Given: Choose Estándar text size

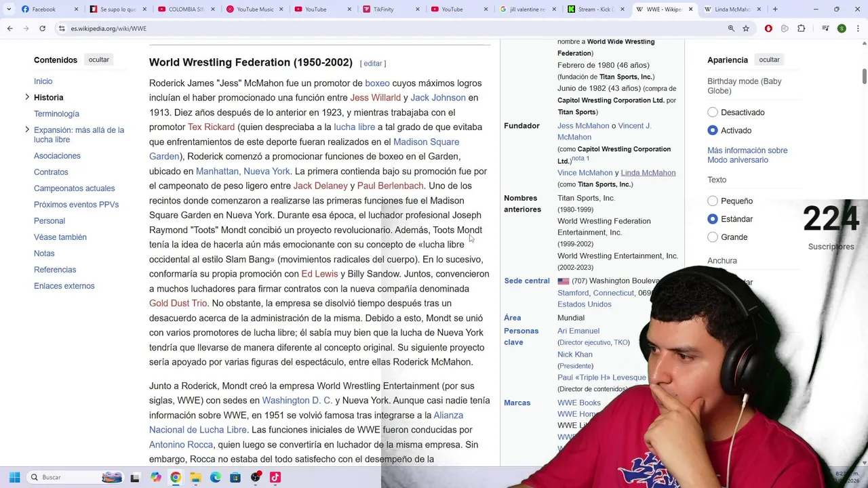Looking at the screenshot, I should 713,219.
